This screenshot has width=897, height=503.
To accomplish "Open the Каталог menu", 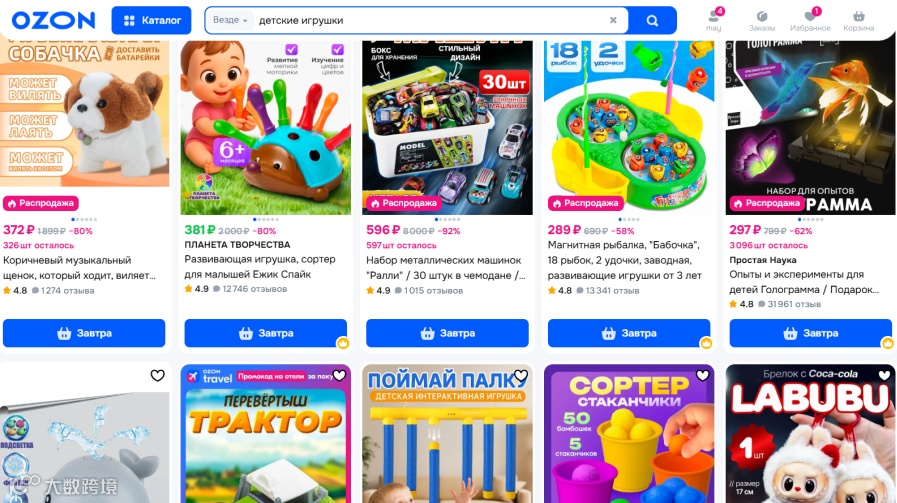I will tap(151, 21).
